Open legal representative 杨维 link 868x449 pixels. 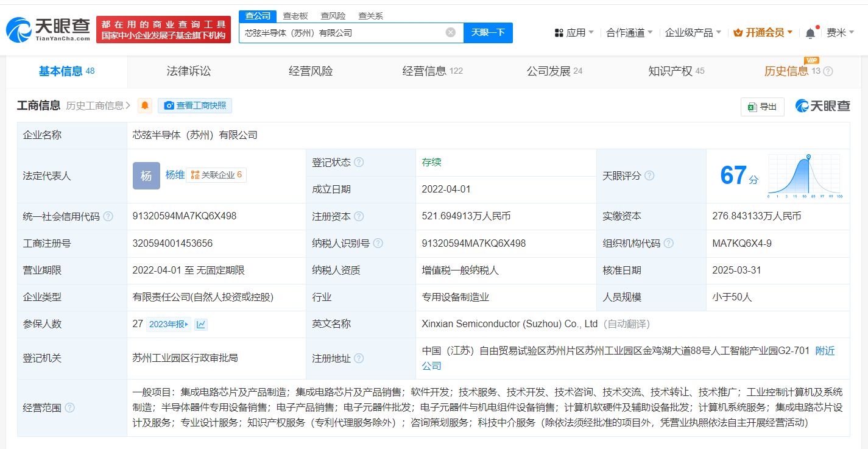(x=175, y=175)
